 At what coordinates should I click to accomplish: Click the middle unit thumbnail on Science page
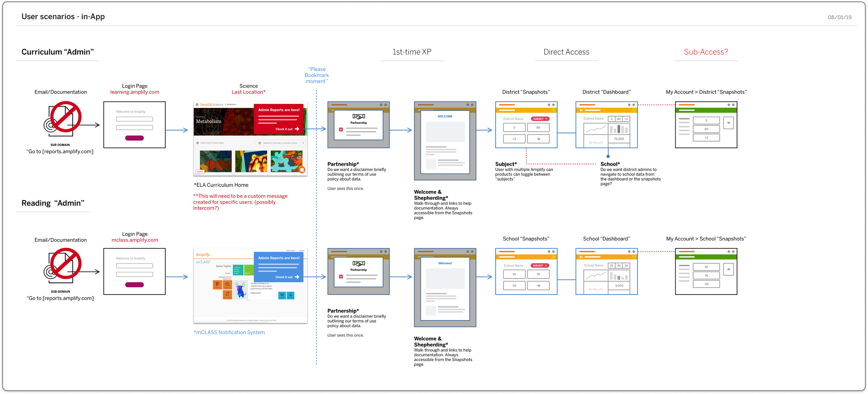coord(251,161)
